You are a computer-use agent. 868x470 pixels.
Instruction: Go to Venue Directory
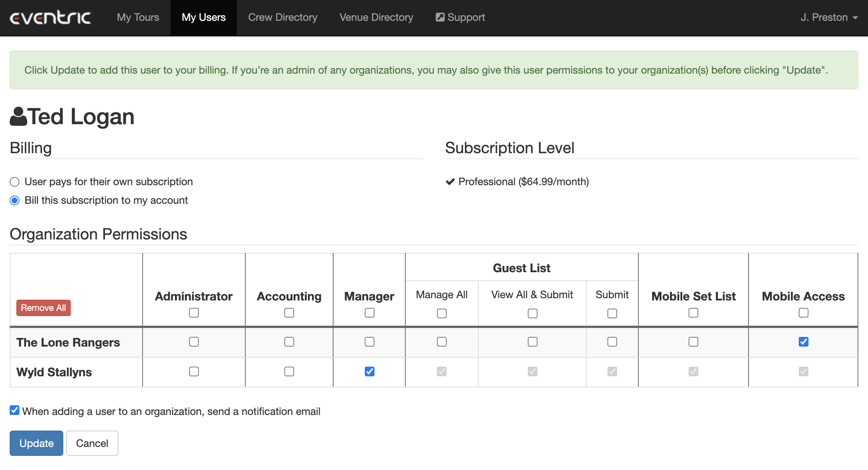(x=376, y=17)
